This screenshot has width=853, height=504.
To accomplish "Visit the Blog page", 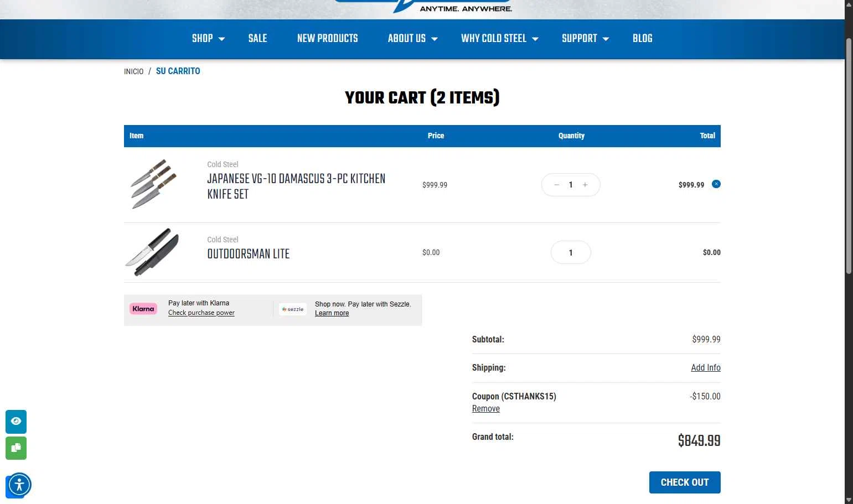I will click(x=643, y=38).
